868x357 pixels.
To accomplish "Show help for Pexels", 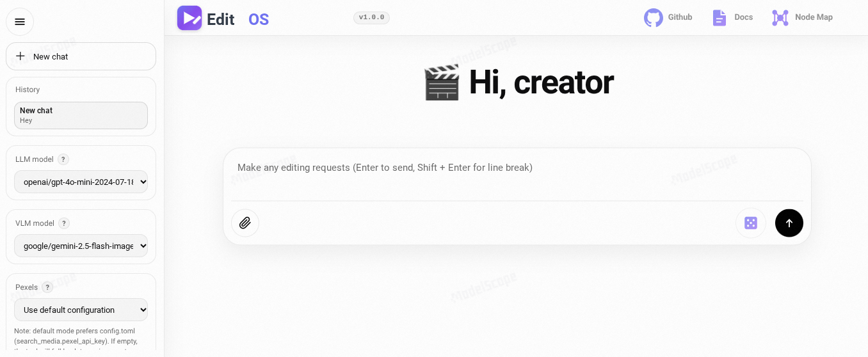I will [47, 287].
